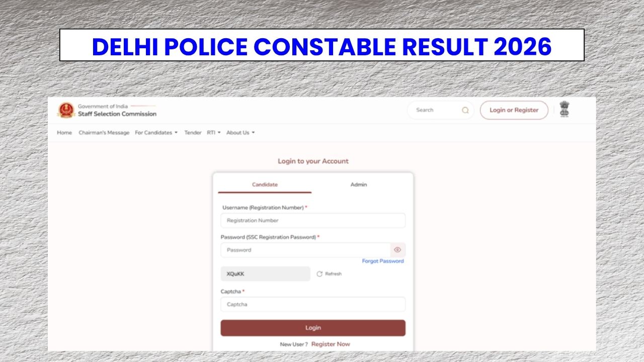Click the Login to your Account heading
Screen dimensions: 644x362
coord(313,161)
